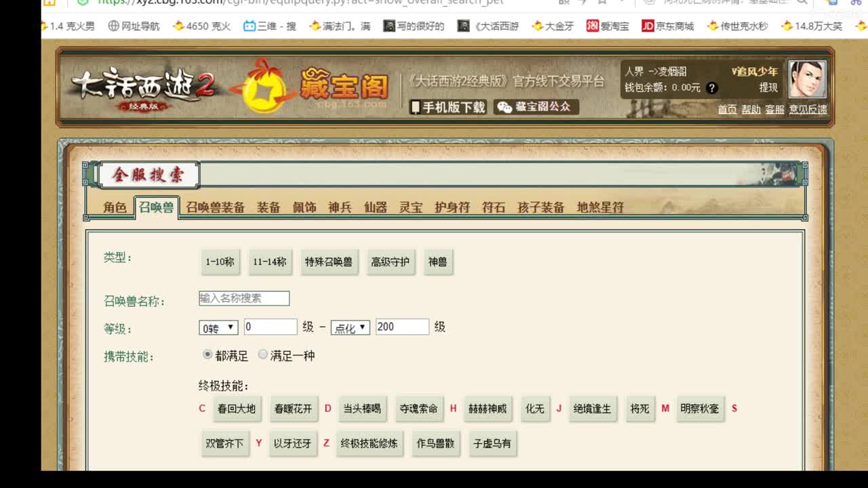Open the 网址导航 bookmark
Screen dimensions: 868x488
[x=134, y=26]
